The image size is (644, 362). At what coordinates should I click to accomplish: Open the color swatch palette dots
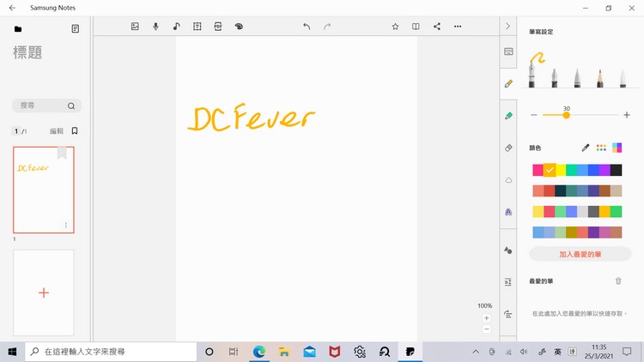(x=601, y=148)
